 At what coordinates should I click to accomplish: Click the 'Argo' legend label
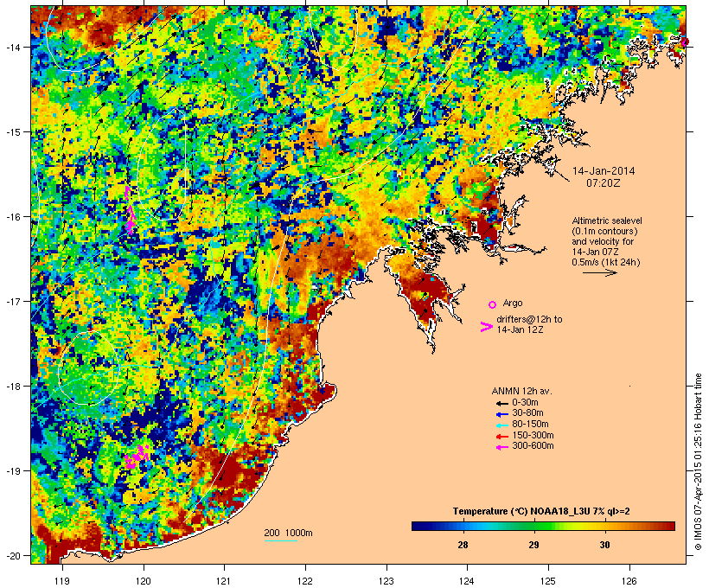(513, 303)
